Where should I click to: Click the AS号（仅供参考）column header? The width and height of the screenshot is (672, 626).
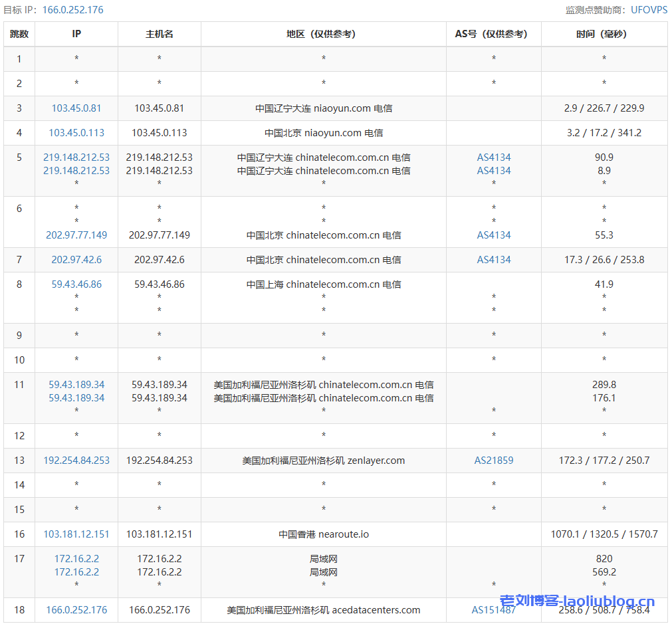494,35
